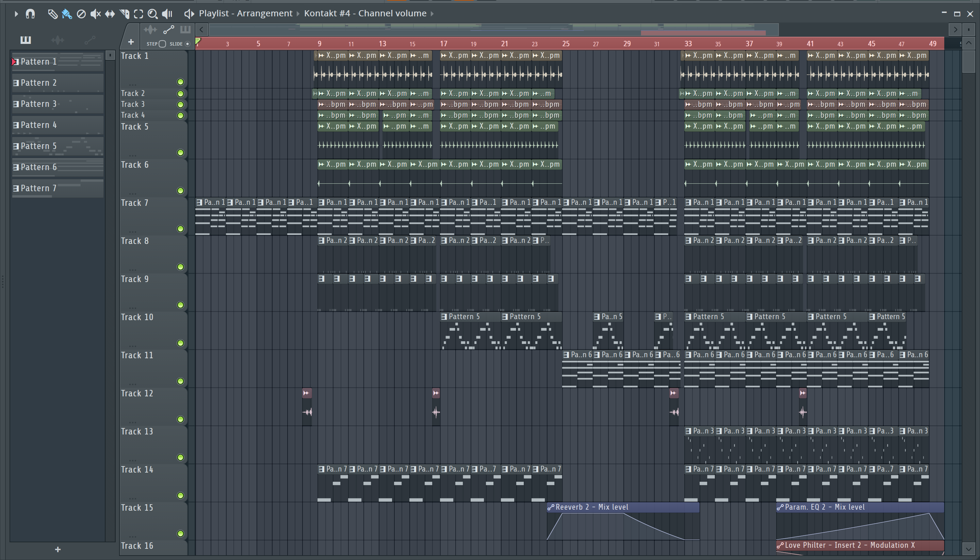Select the Slip tool

point(110,14)
